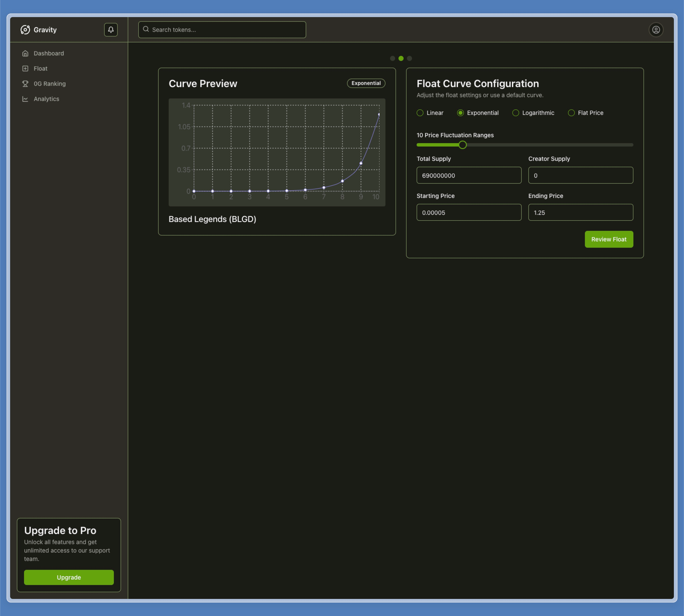The image size is (684, 616).
Task: Click the Price Fluctuation Ranges slider handle
Action: pos(462,145)
